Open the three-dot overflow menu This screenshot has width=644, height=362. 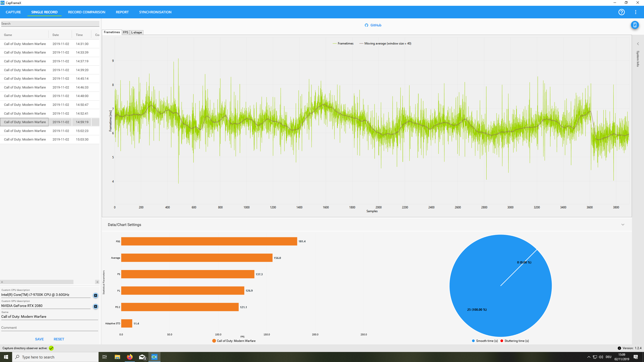point(636,12)
